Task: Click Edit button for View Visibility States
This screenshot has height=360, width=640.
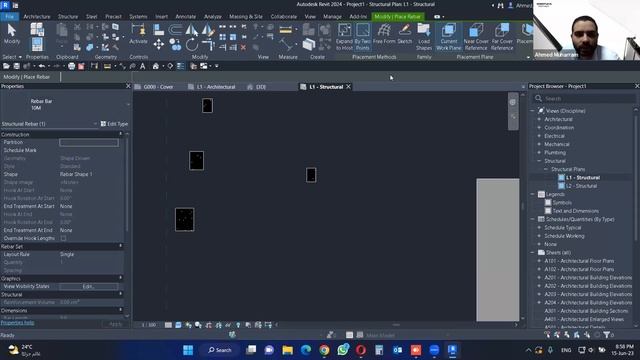Action: [x=89, y=287]
